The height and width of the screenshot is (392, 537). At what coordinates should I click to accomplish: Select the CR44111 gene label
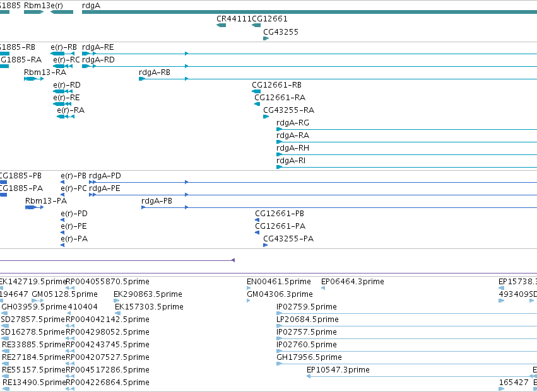click(234, 19)
